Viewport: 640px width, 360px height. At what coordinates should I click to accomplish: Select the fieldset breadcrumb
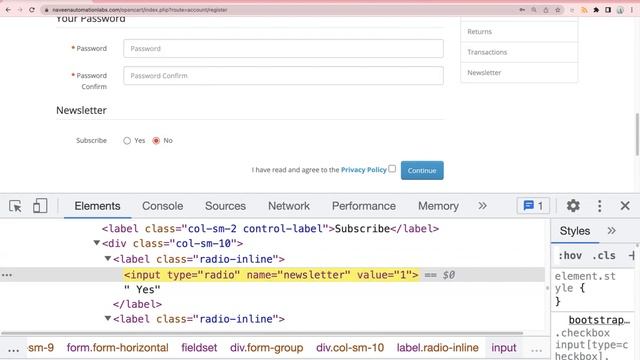(x=199, y=348)
